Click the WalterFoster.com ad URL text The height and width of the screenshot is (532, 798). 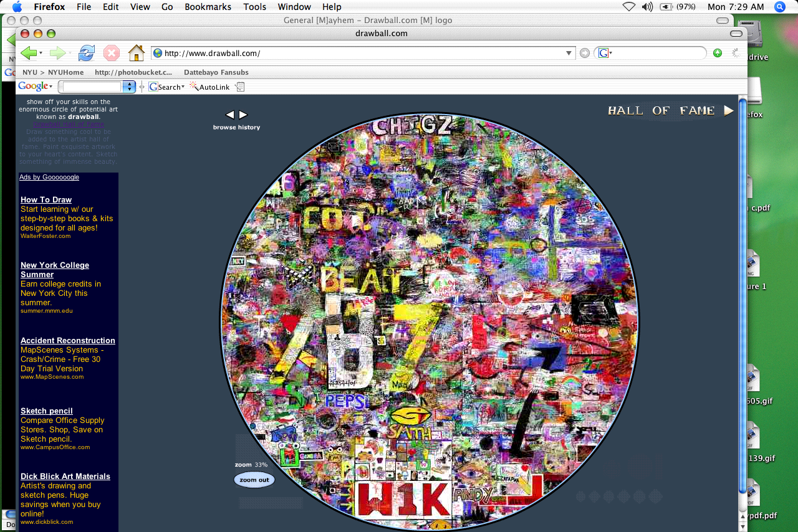46,236
